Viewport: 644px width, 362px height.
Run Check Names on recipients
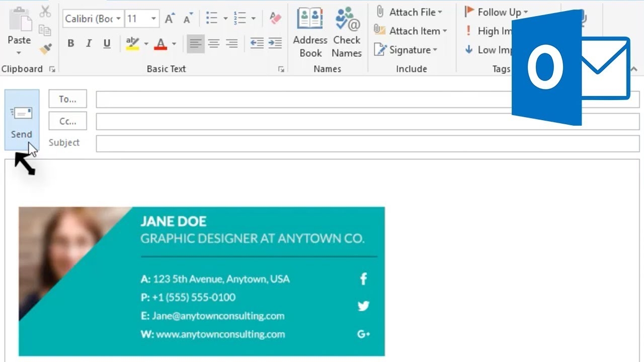click(347, 33)
